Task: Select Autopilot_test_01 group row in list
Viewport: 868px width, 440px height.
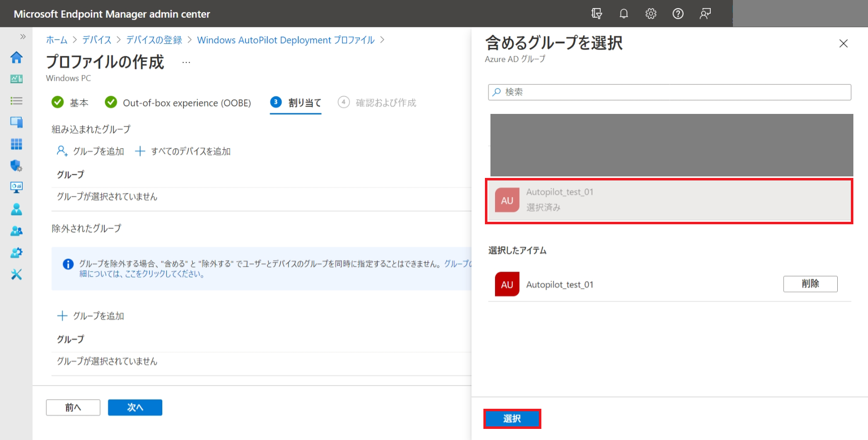Action: click(669, 201)
